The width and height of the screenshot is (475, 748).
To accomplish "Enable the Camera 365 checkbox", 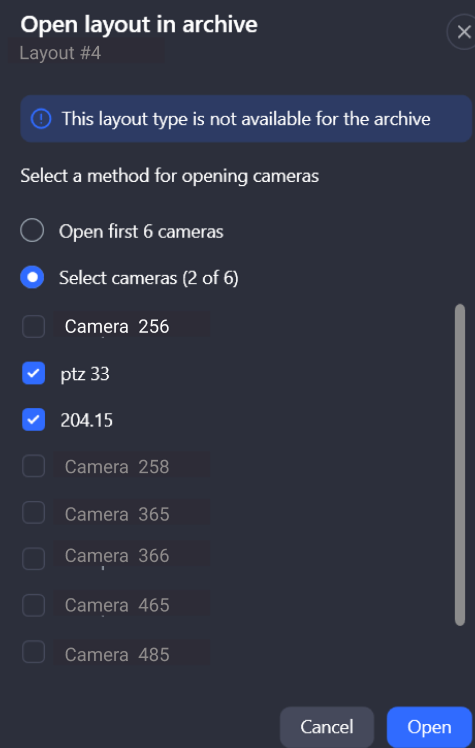I will coord(33,513).
